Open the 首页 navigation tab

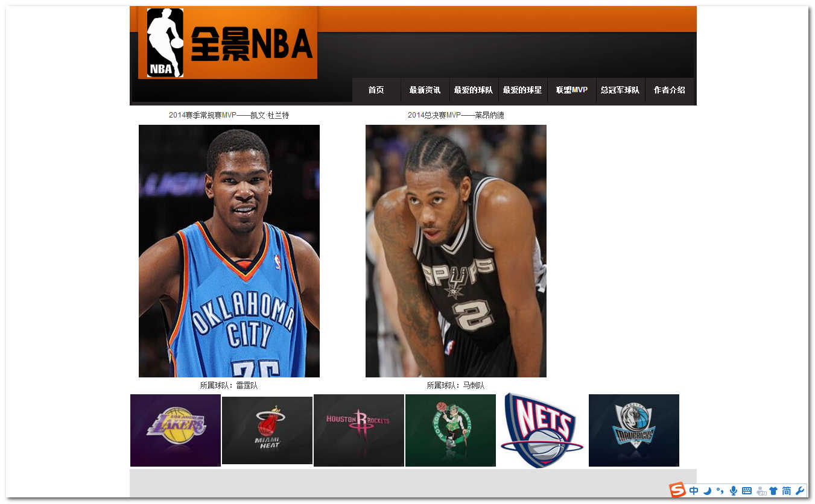[376, 90]
